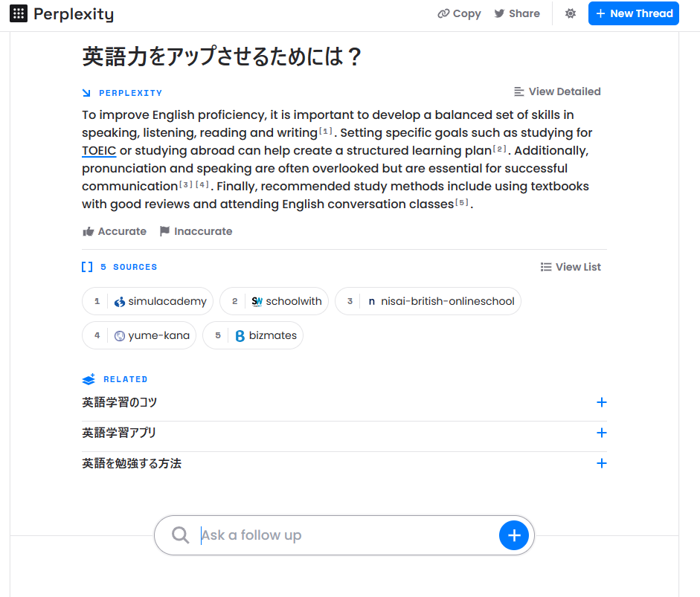The image size is (700, 597).
Task: Click the thumbs-up Accurate icon
Action: point(89,231)
